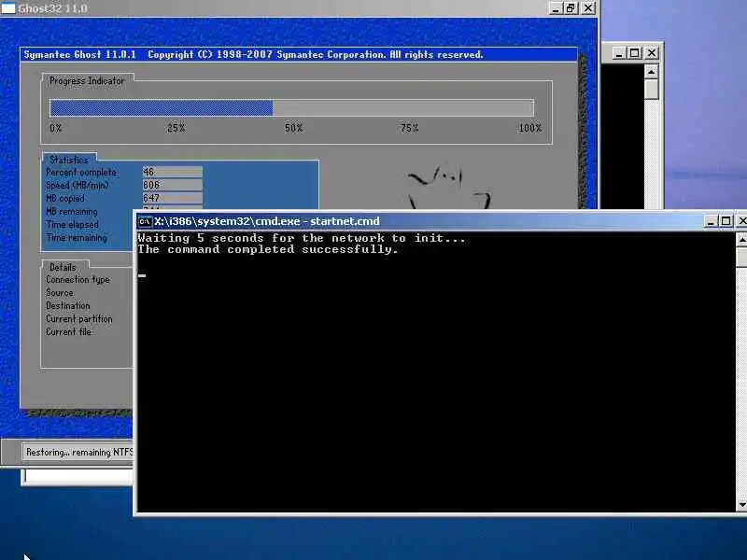Click the 100% progress scale marker
Viewport: 747px width, 560px height.
pyautogui.click(x=530, y=128)
